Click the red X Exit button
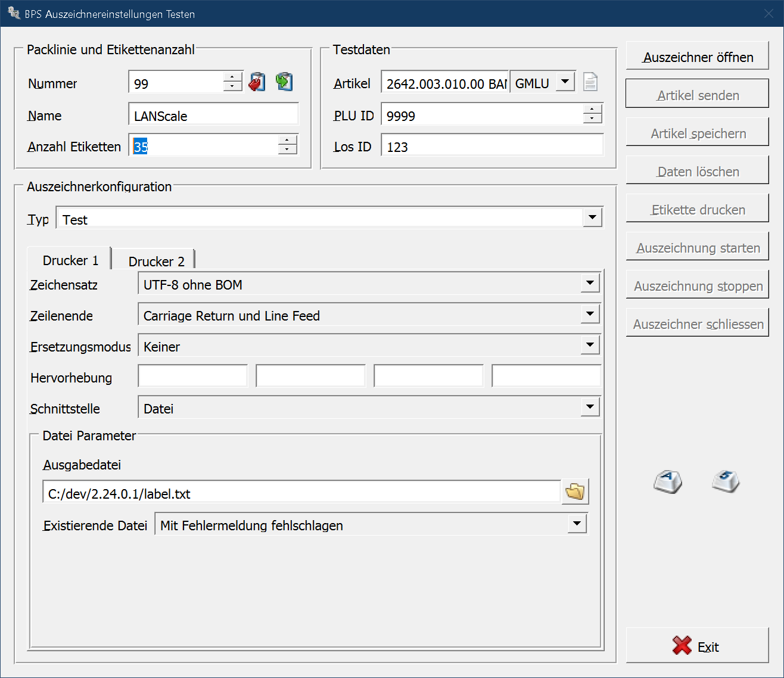Screen dimensions: 784x678 tap(697, 646)
